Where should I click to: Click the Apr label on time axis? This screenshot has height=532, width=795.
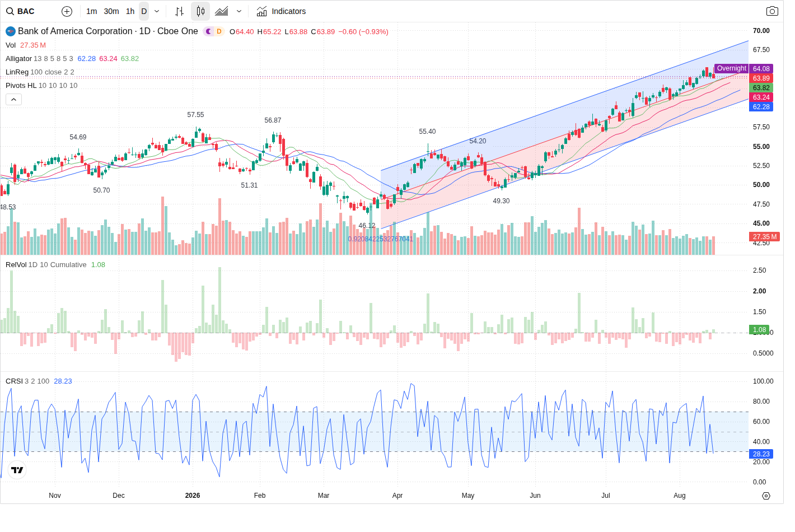point(397,496)
